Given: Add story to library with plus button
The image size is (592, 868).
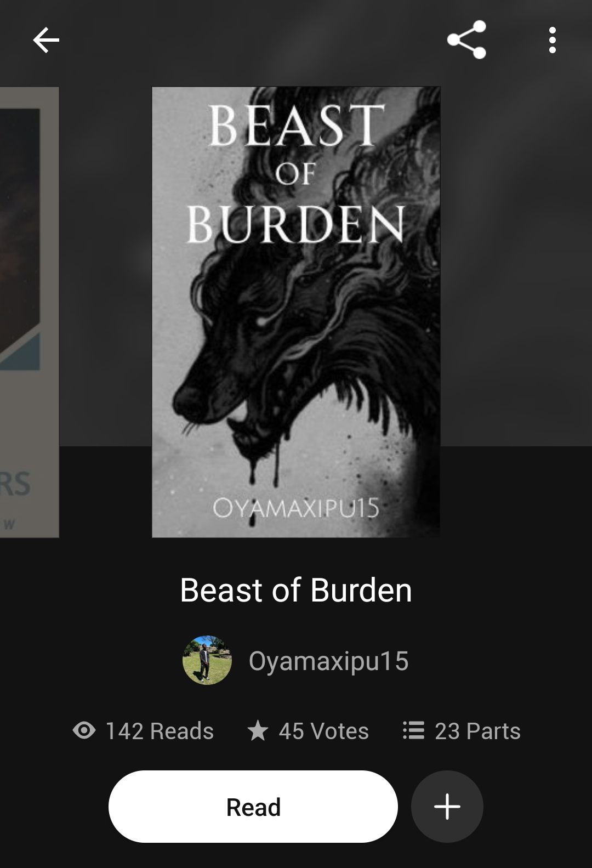Looking at the screenshot, I should [447, 807].
